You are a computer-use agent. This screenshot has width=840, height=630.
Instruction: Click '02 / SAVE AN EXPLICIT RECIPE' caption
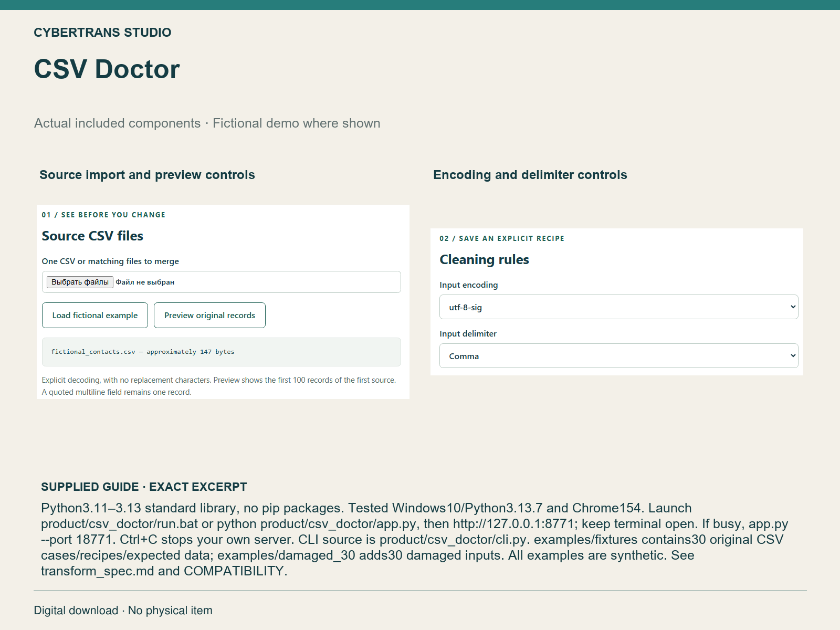point(502,238)
